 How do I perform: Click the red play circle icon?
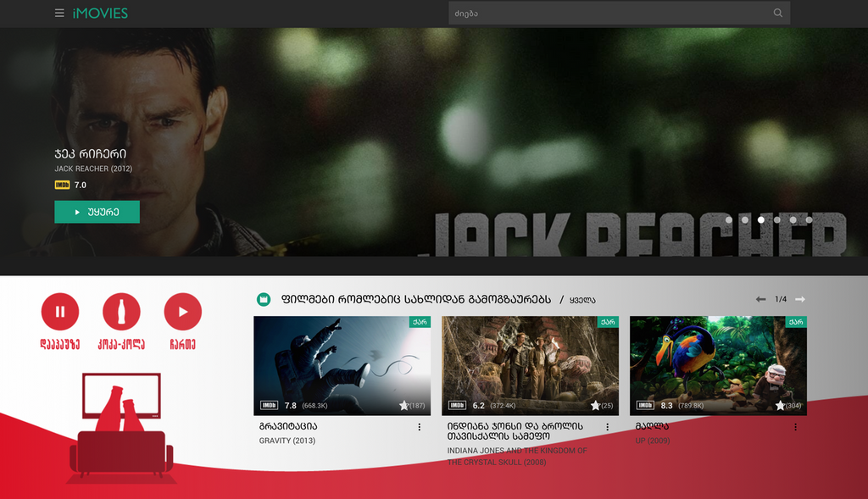pos(183,312)
